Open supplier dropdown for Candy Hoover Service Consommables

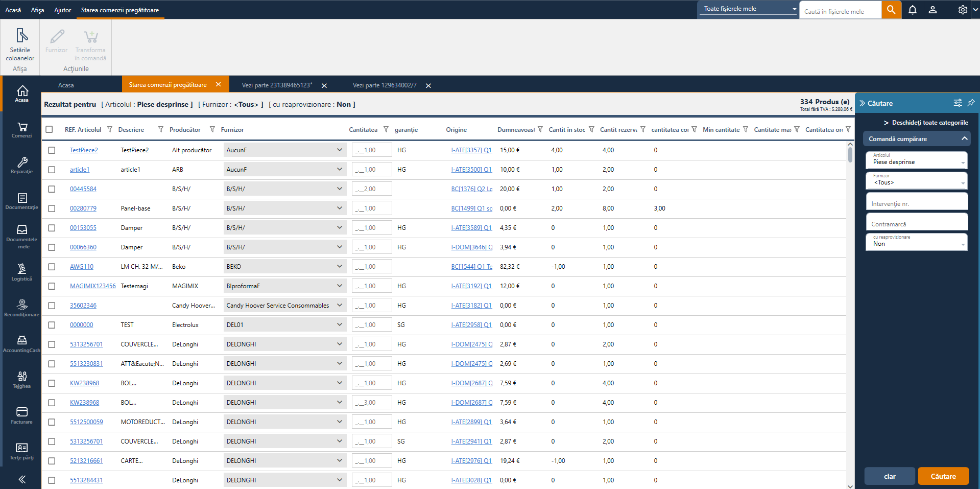(x=285, y=306)
